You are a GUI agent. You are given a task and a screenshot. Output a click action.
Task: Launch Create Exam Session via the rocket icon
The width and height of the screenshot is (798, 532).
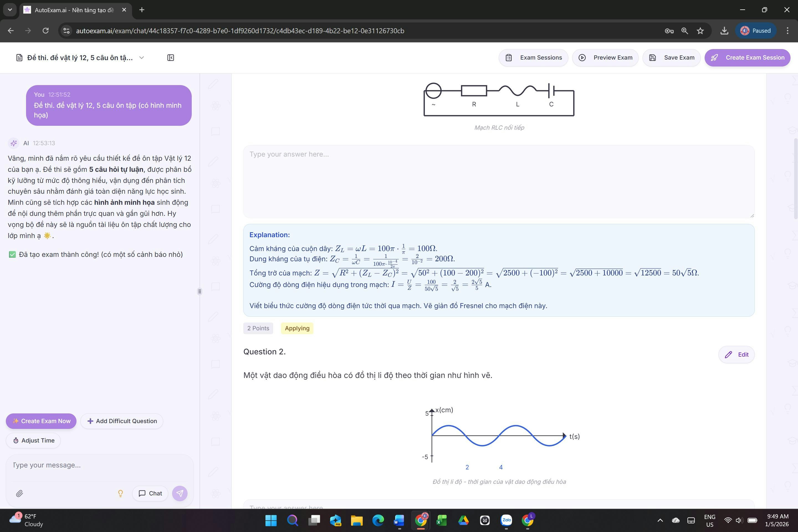715,57
